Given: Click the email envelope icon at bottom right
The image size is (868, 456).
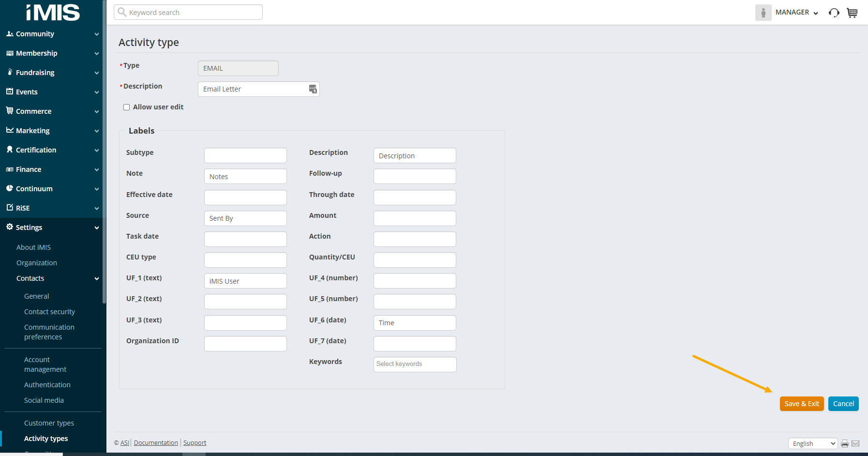Looking at the screenshot, I should pos(855,443).
